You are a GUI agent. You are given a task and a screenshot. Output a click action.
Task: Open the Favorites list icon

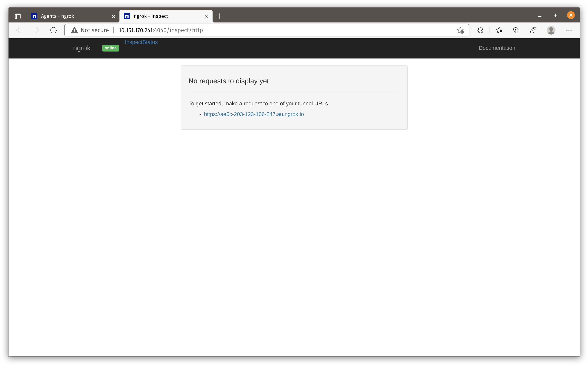(499, 30)
